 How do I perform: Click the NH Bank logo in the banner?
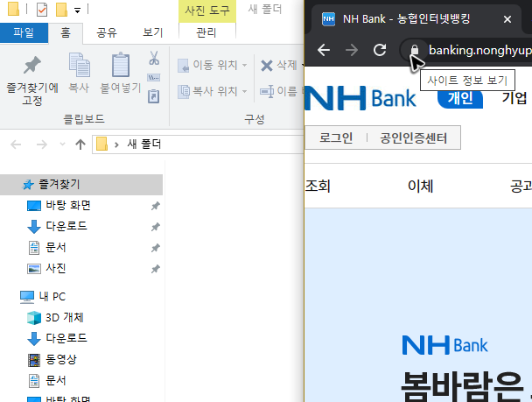click(x=444, y=345)
